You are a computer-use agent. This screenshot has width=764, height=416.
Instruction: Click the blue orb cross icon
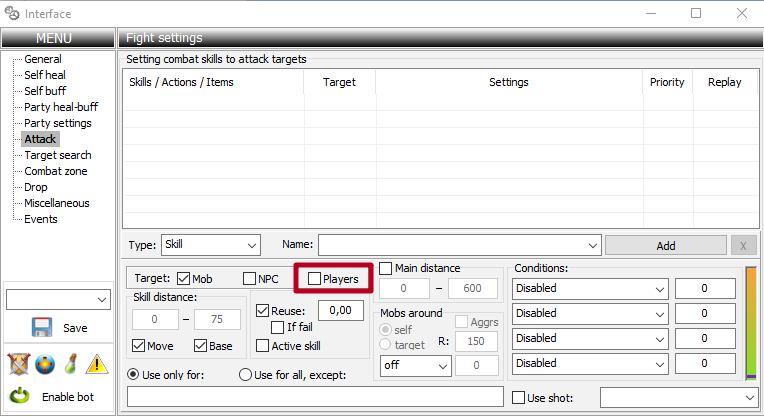pos(44,363)
